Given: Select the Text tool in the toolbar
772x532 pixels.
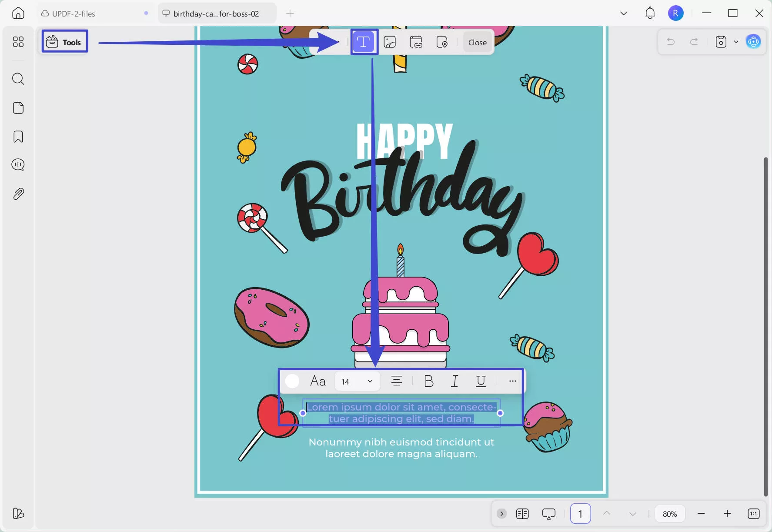Looking at the screenshot, I should tap(364, 42).
